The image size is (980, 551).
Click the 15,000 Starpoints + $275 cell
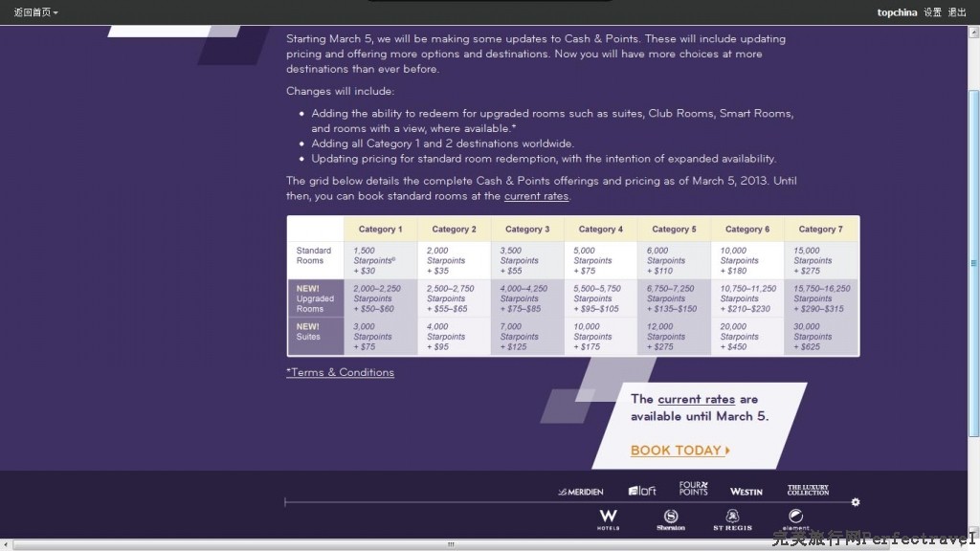tap(821, 260)
